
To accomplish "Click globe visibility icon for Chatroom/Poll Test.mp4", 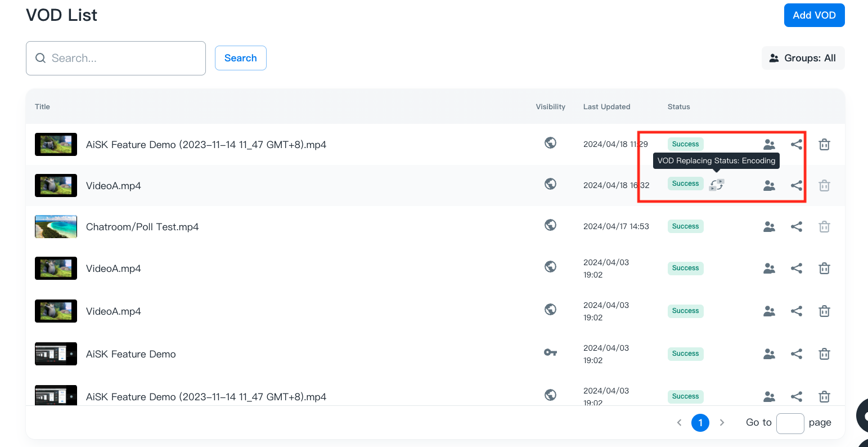I will click(x=550, y=225).
